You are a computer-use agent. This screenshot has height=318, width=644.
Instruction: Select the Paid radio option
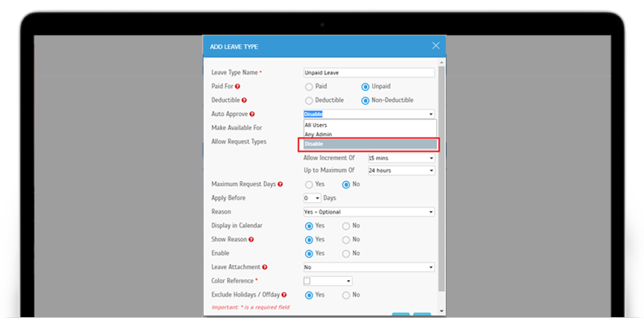309,87
